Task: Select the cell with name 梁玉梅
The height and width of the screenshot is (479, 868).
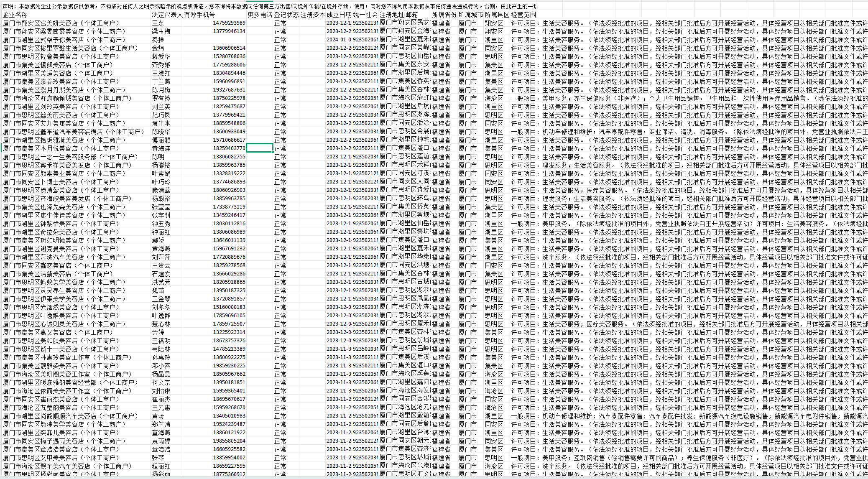Action: (x=161, y=31)
